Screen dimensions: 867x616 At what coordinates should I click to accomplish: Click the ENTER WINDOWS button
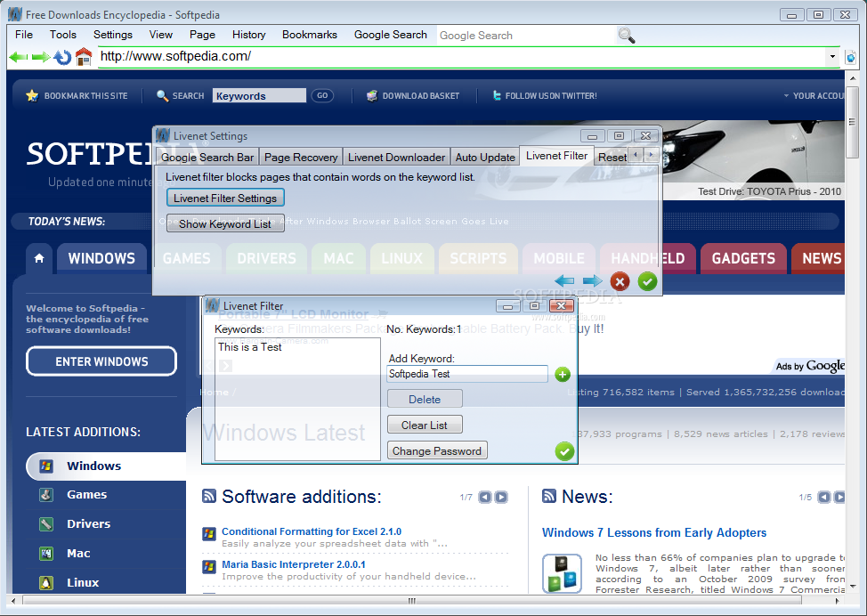tap(101, 361)
